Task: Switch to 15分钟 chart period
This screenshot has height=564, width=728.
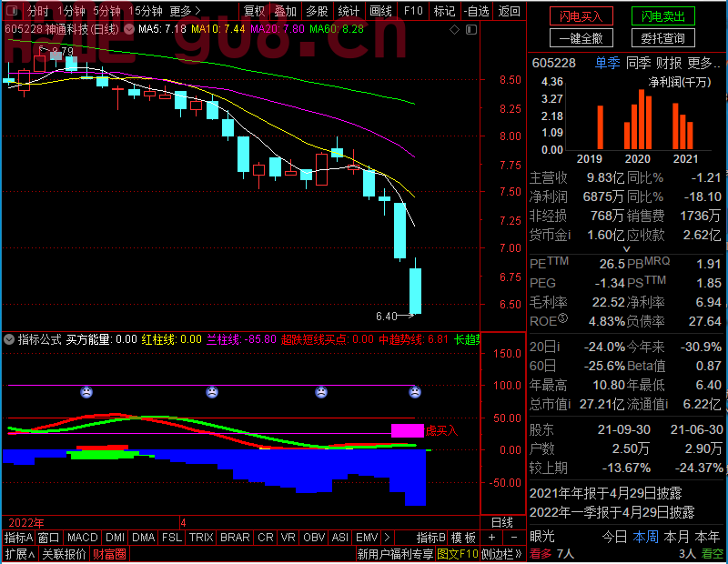Action: [x=145, y=11]
